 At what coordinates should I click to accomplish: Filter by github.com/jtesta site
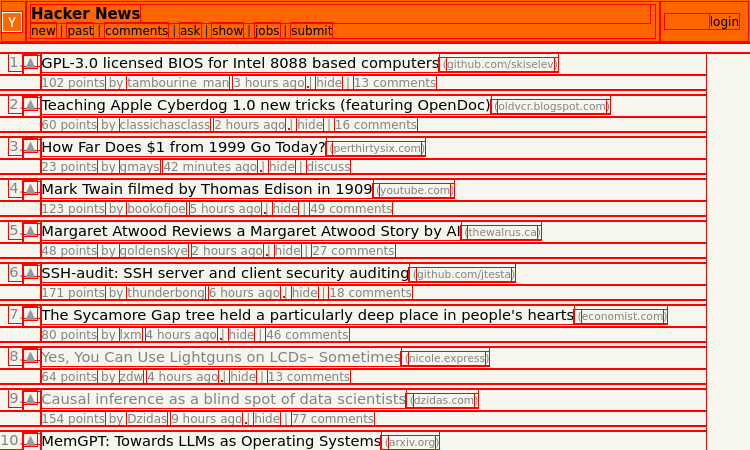coord(464,274)
